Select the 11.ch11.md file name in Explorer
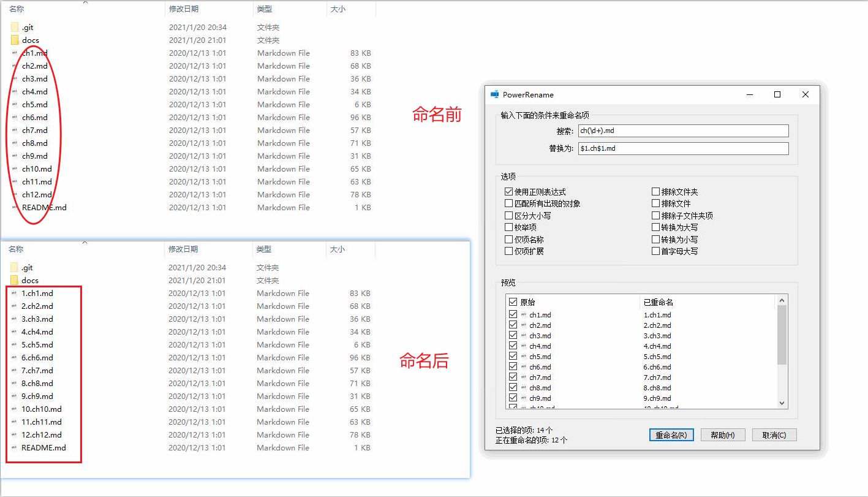 [x=42, y=422]
